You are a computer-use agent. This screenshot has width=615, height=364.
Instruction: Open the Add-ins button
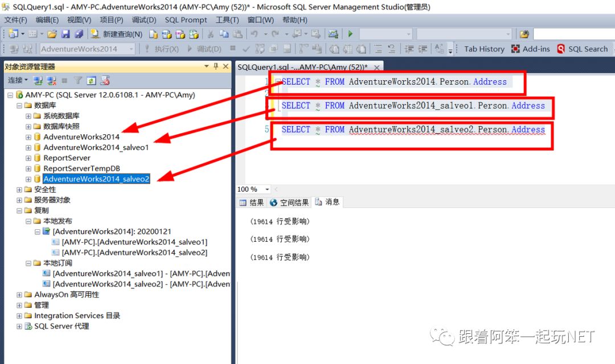click(x=531, y=49)
